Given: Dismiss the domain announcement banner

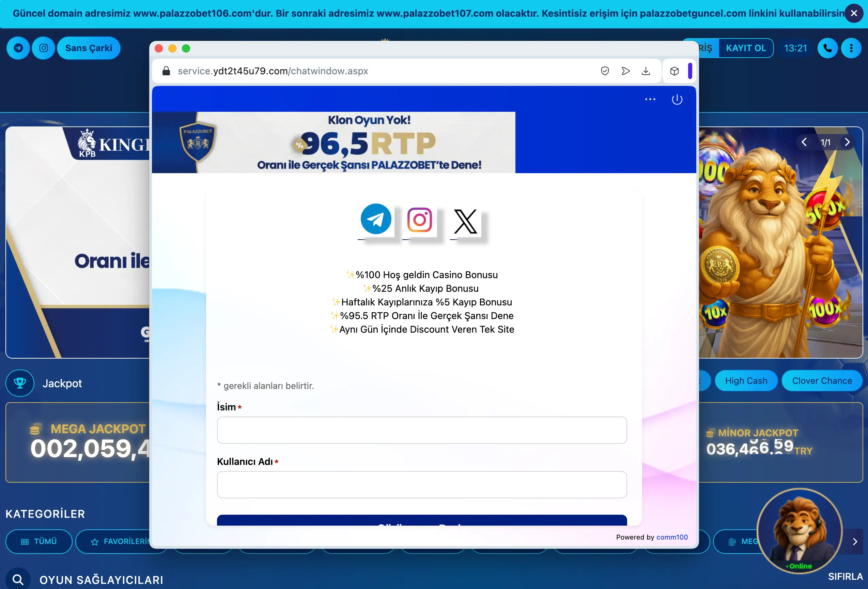Looking at the screenshot, I should click(853, 13).
